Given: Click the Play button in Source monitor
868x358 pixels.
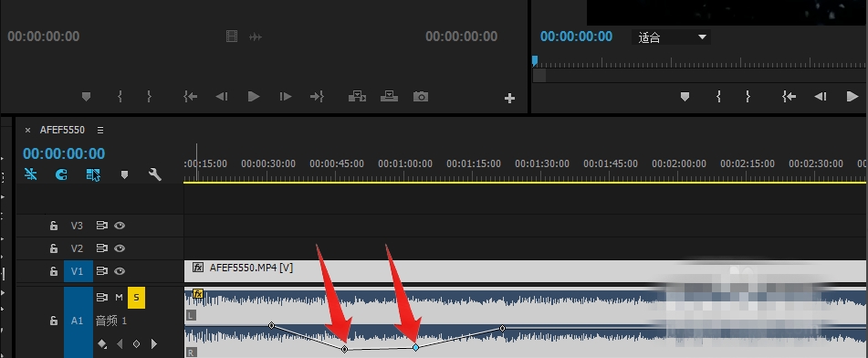Looking at the screenshot, I should [254, 97].
